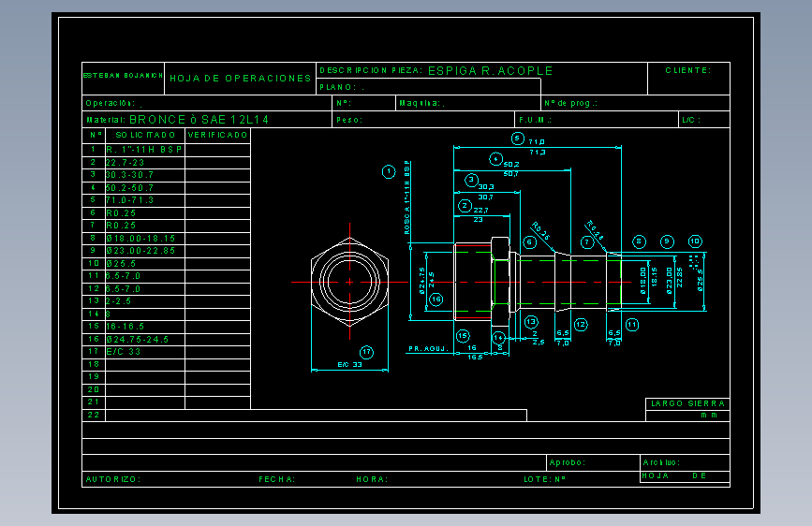Click balloon number 1 beside the thread label
Image resolution: width=812 pixels, height=526 pixels.
click(x=389, y=171)
